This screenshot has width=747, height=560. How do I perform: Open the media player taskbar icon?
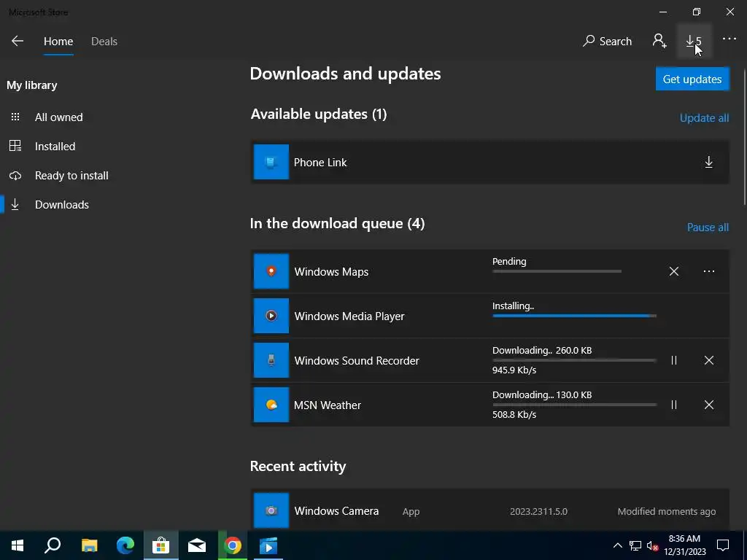[268, 545]
